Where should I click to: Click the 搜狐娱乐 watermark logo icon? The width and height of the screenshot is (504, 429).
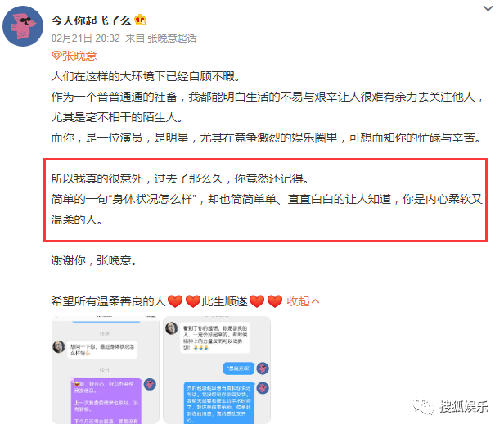coord(423,407)
